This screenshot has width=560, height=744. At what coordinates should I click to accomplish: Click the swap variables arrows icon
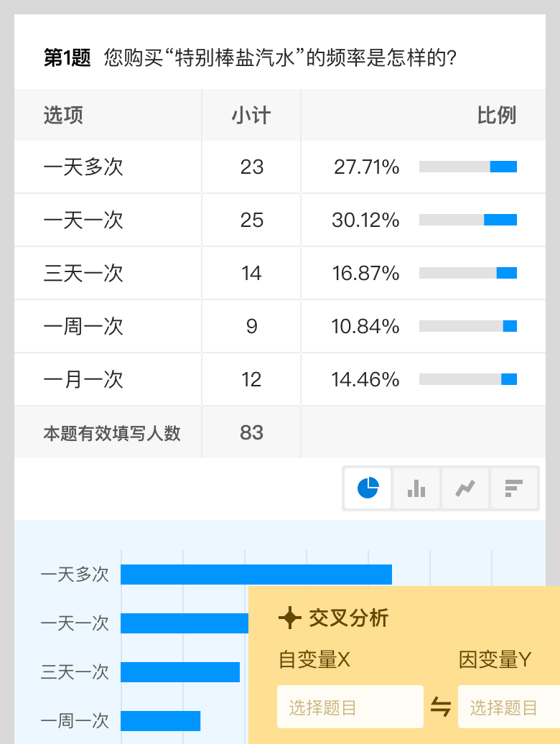coord(440,707)
